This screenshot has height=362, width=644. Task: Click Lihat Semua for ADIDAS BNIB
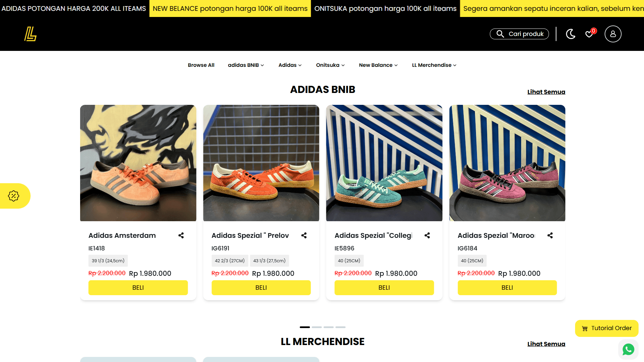point(546,92)
